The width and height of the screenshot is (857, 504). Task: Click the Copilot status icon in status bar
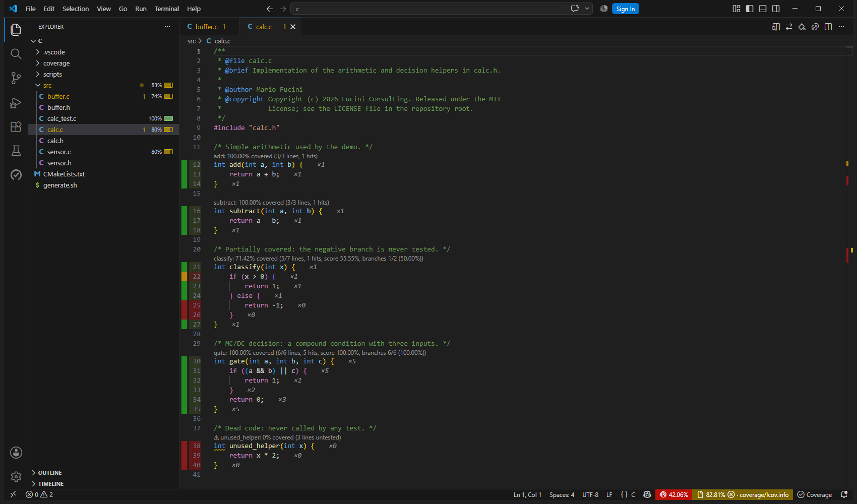click(647, 495)
